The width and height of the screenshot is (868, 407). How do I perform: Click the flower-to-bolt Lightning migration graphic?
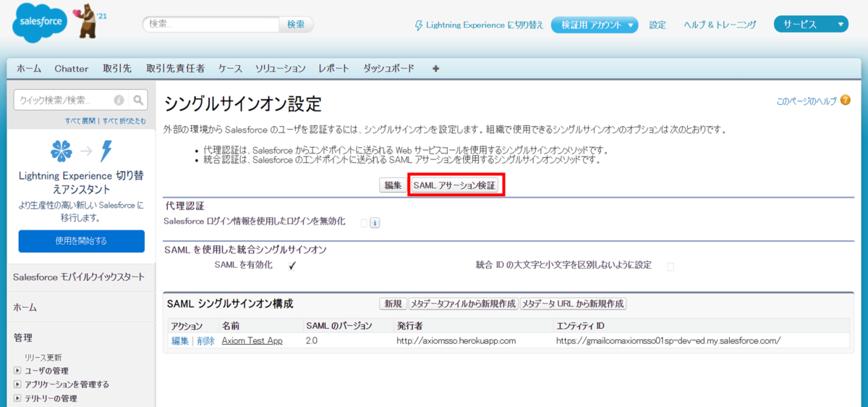click(x=82, y=151)
